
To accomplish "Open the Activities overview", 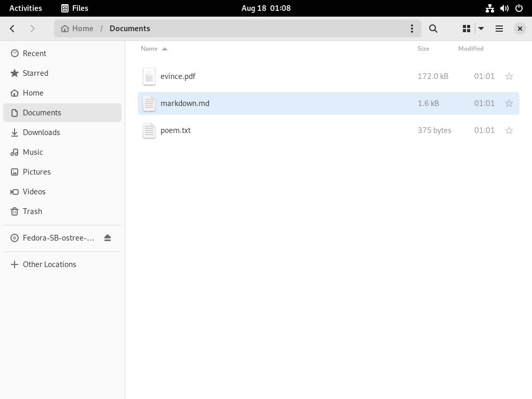I will point(25,8).
